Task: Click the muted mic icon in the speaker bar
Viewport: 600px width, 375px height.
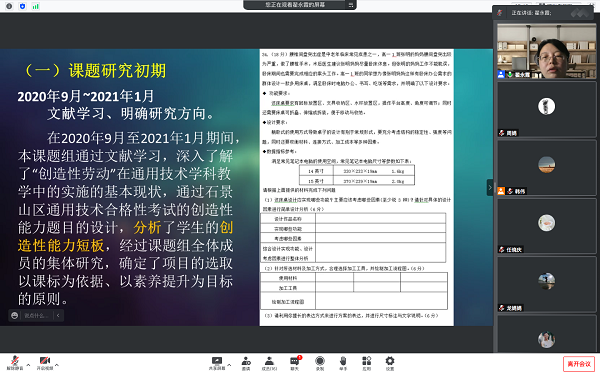Action: point(499,13)
